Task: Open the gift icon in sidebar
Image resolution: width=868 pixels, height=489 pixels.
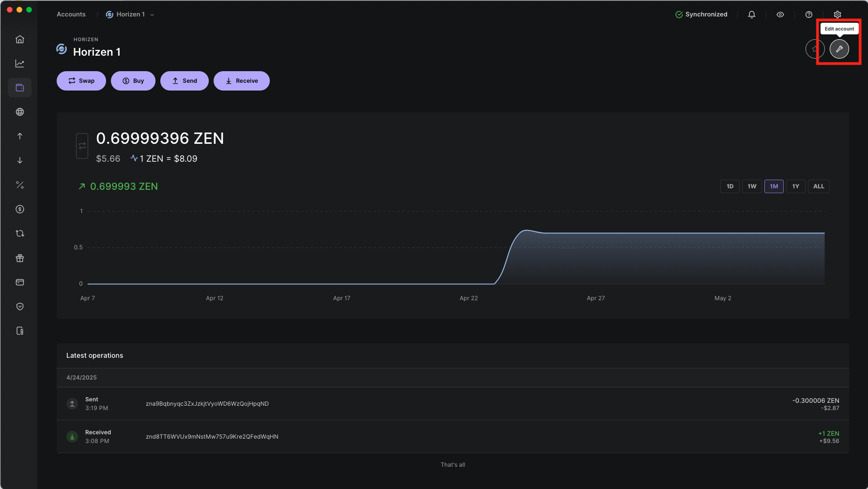Action: point(20,258)
